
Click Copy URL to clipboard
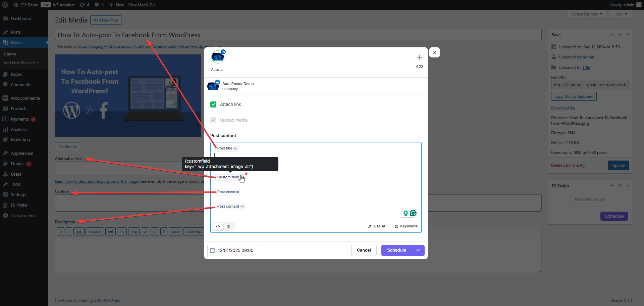[574, 96]
